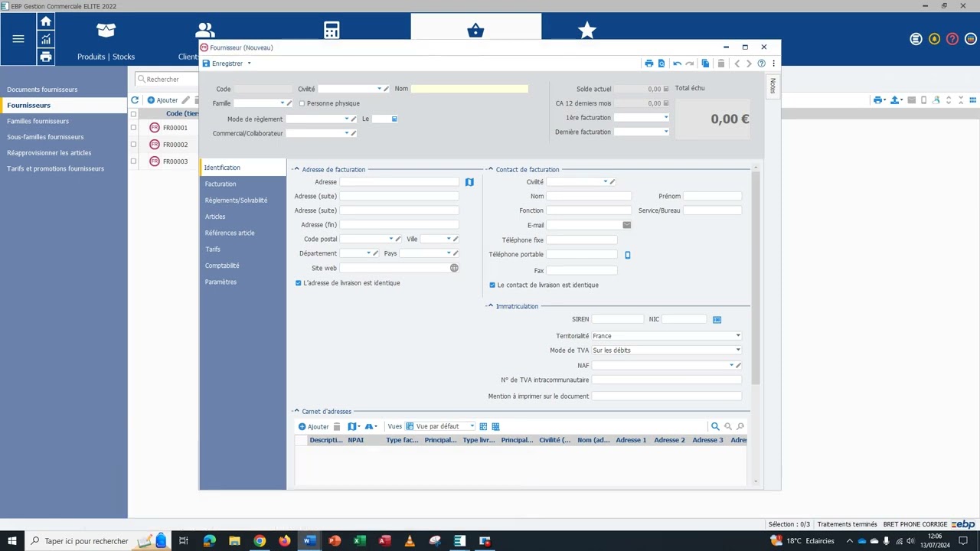Open the favorites star module
The height and width of the screenshot is (551, 980).
[x=587, y=30]
